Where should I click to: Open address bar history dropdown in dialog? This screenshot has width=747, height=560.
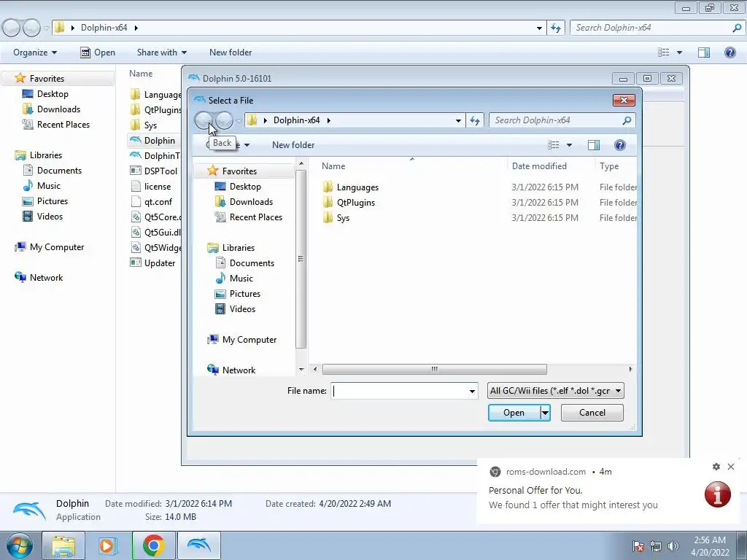coord(458,121)
